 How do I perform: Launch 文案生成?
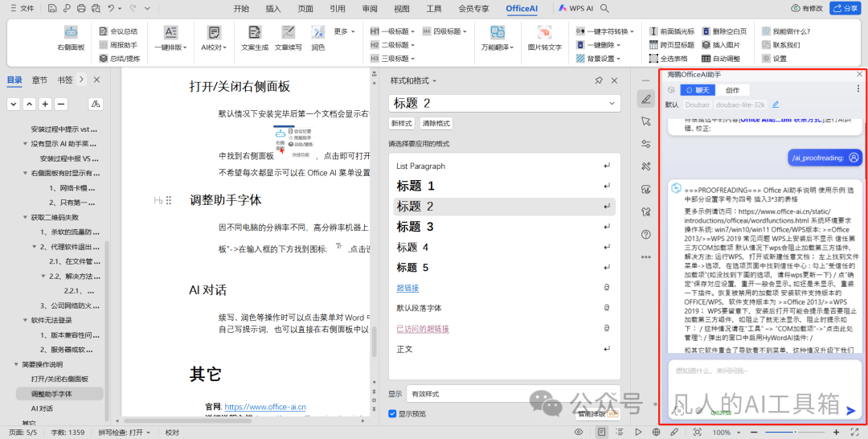[255, 39]
